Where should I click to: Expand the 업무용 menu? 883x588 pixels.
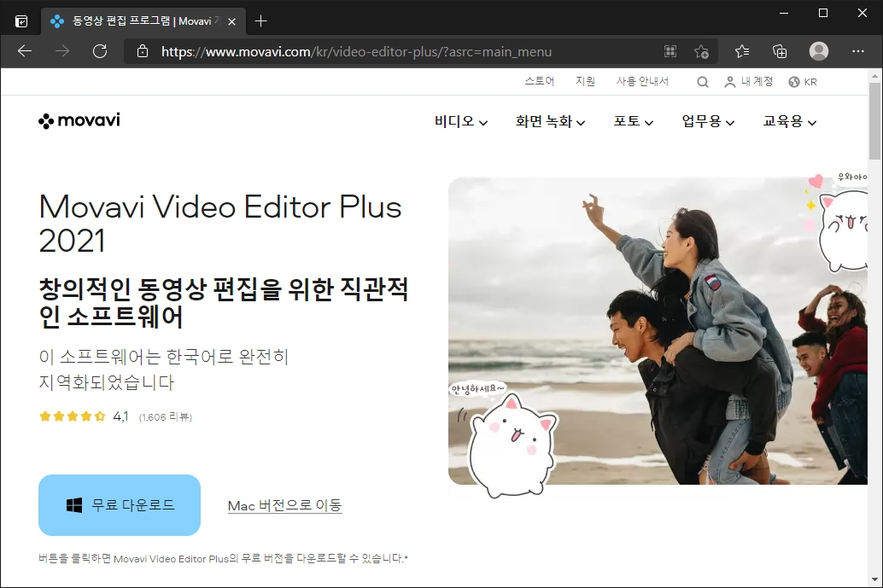(x=708, y=121)
